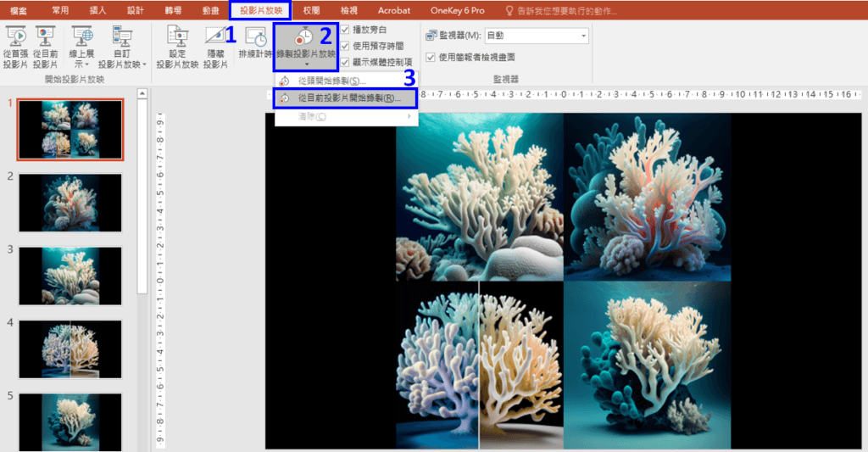Select slide 3 thumbnail in the panel
The height and width of the screenshot is (452, 868).
[x=70, y=276]
